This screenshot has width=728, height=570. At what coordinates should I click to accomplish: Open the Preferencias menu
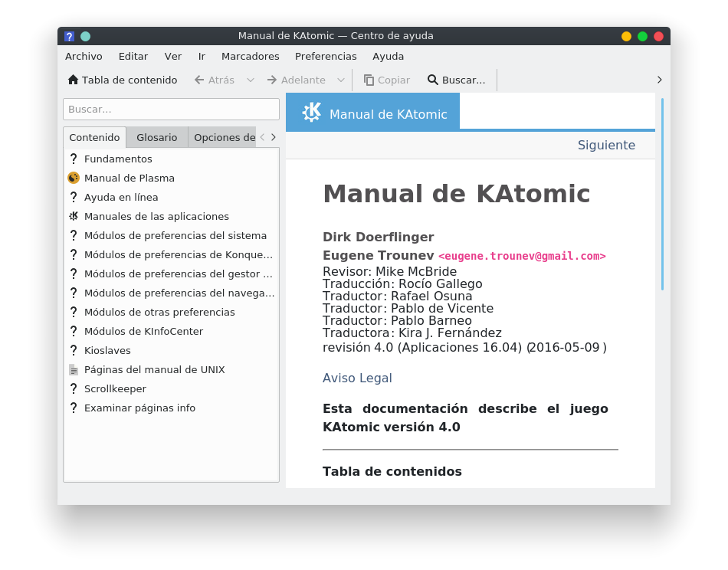(326, 57)
